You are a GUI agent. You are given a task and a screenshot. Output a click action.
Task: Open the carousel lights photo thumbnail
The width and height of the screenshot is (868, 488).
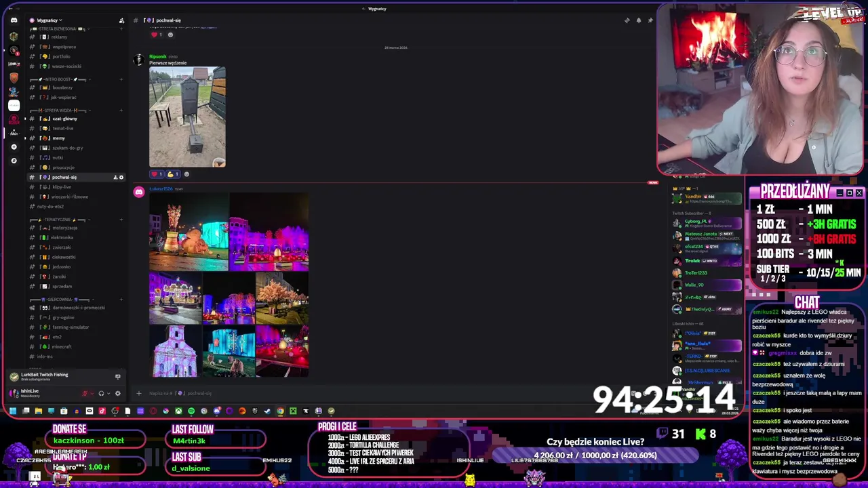[x=176, y=298]
